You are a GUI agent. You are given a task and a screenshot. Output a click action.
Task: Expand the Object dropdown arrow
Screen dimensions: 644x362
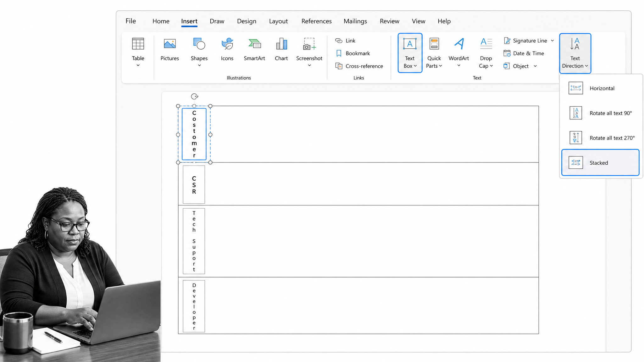(x=535, y=66)
